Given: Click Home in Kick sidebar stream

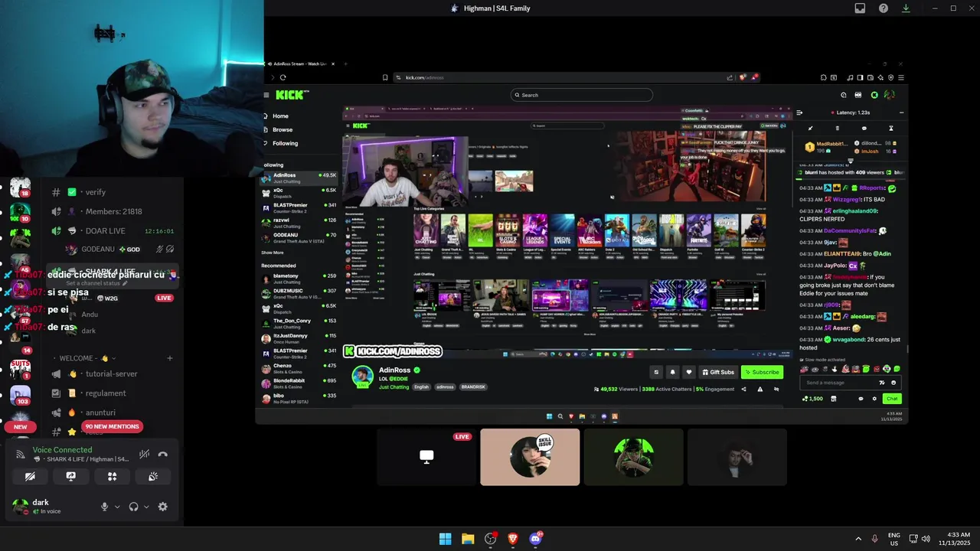Looking at the screenshot, I should [x=280, y=116].
